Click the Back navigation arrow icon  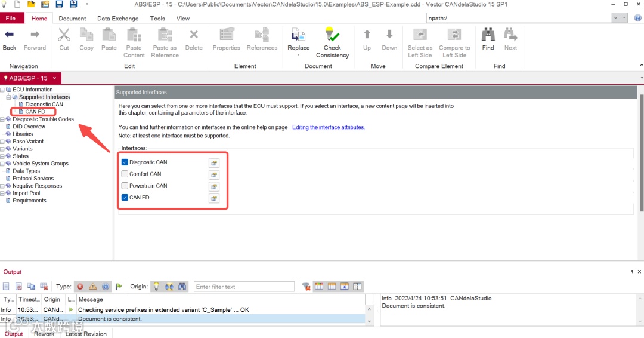point(9,35)
